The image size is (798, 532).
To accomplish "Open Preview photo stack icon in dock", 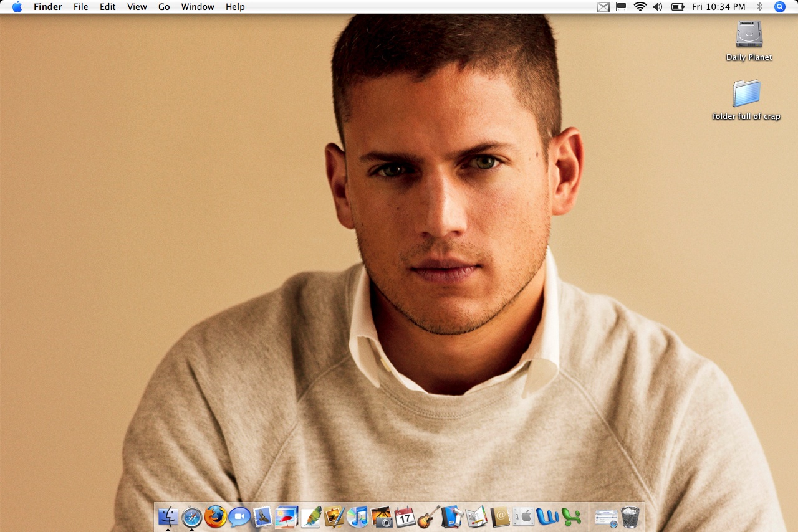I will coord(287,516).
